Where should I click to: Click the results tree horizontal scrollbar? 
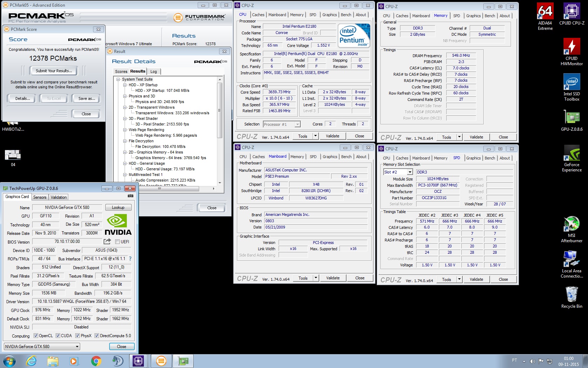pyautogui.click(x=164, y=189)
